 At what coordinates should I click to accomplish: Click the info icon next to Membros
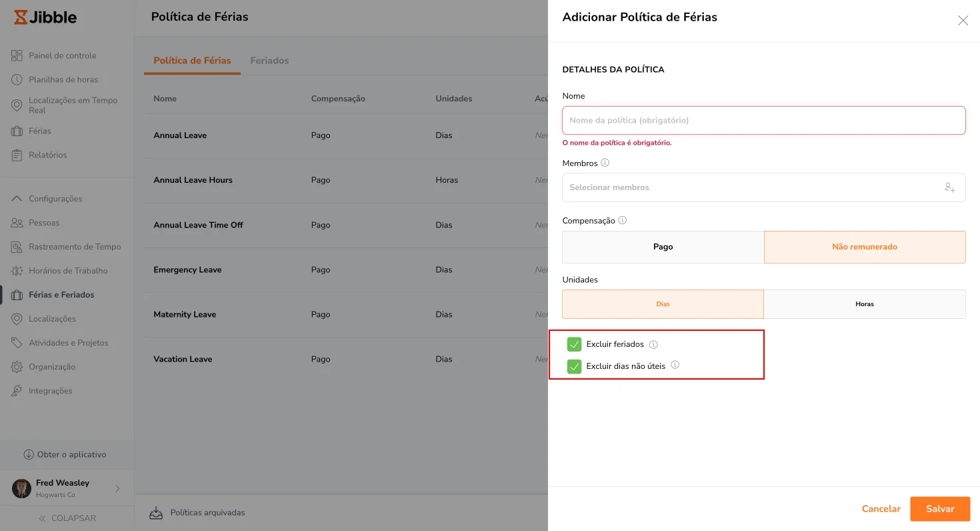pyautogui.click(x=605, y=163)
